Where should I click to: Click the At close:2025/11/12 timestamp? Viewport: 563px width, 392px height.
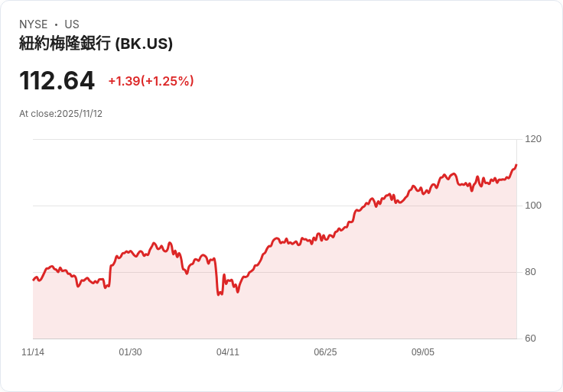pos(60,114)
